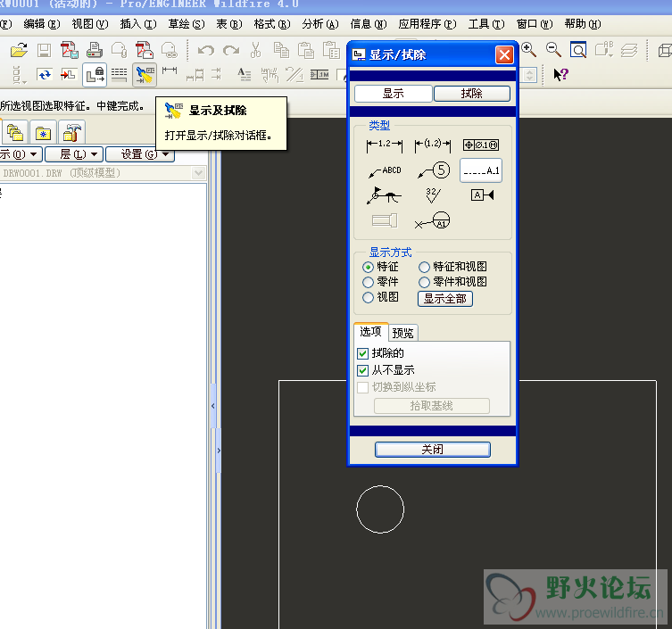Switch to the 选项 tab
The height and width of the screenshot is (629, 672).
[370, 332]
